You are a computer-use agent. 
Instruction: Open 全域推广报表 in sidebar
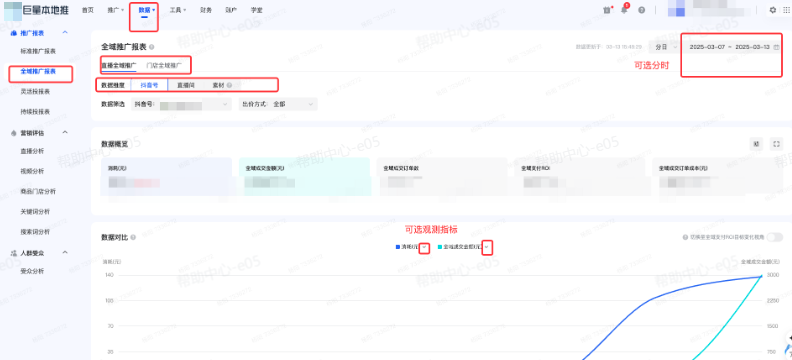[38, 72]
